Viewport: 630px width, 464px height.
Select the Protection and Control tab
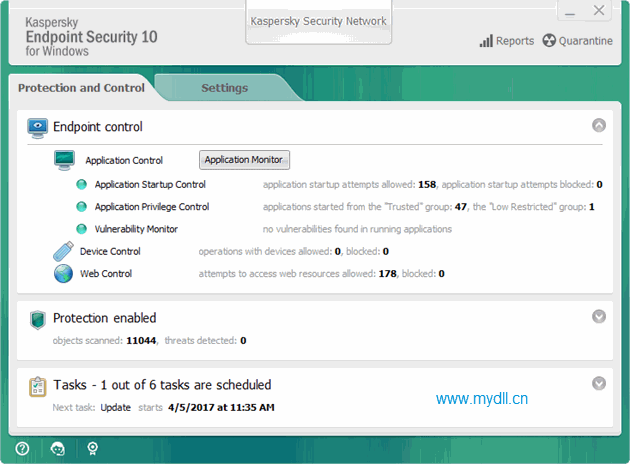pos(82,88)
